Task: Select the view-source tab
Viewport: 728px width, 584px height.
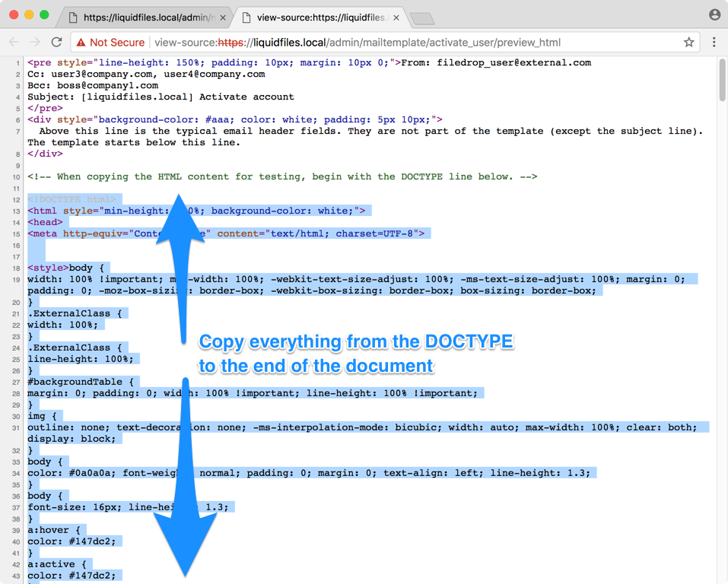Action: point(319,15)
